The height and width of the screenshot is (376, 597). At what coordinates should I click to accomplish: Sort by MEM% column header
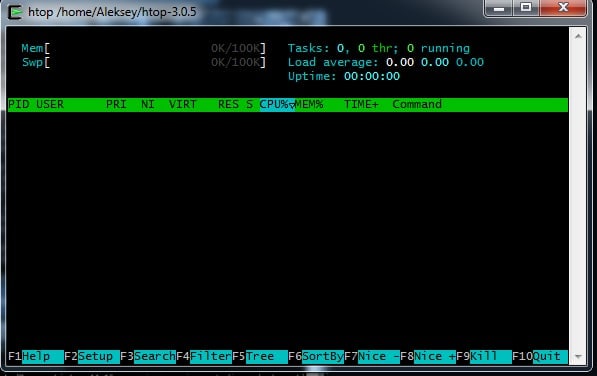[309, 104]
